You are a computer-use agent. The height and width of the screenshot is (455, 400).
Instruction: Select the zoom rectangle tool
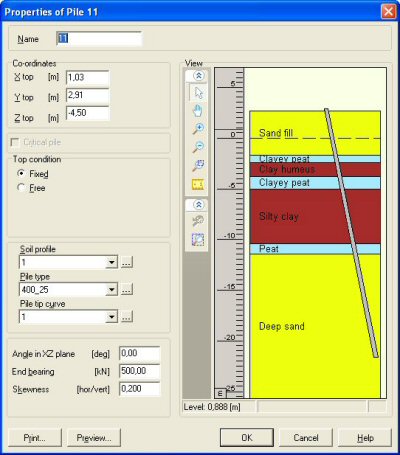[198, 165]
